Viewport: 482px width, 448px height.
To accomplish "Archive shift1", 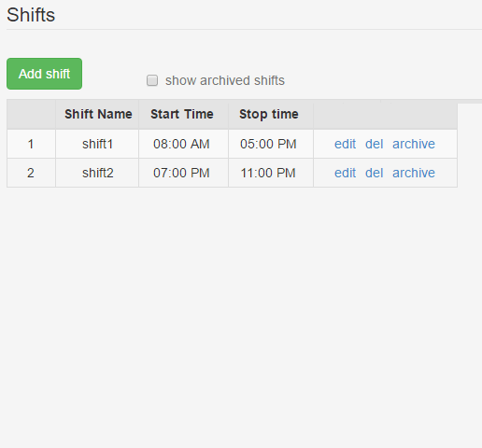I will (414, 144).
